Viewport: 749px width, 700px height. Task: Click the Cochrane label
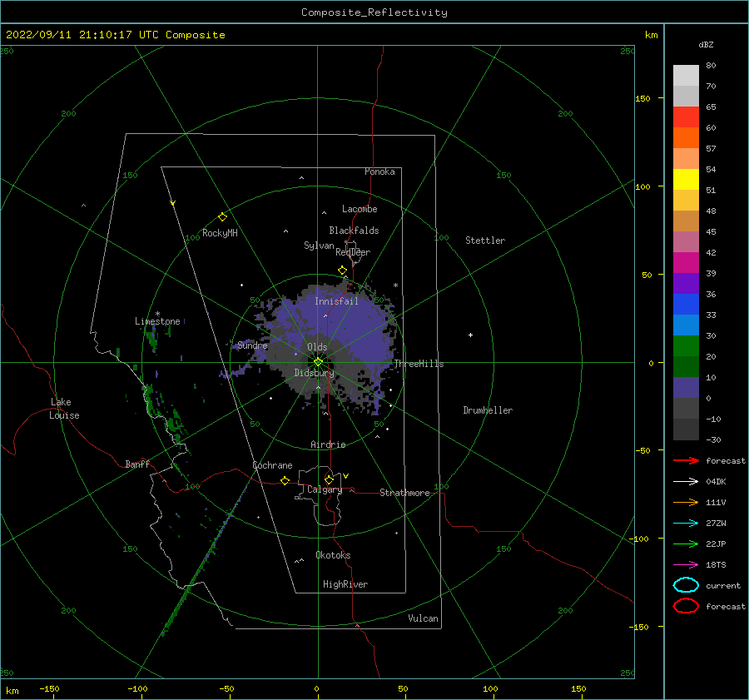(x=272, y=465)
